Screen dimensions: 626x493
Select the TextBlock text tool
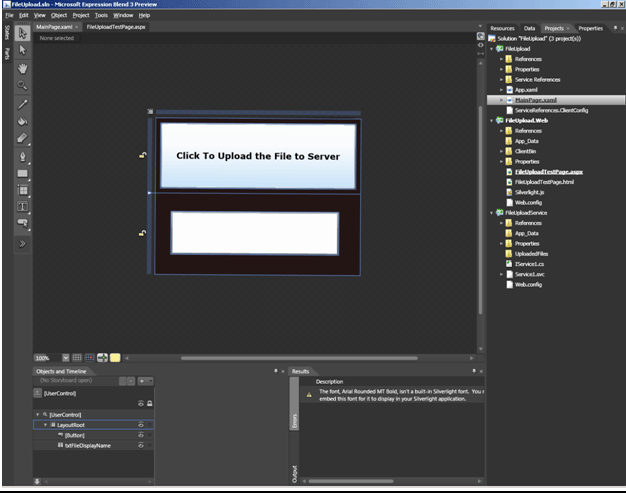tap(23, 206)
